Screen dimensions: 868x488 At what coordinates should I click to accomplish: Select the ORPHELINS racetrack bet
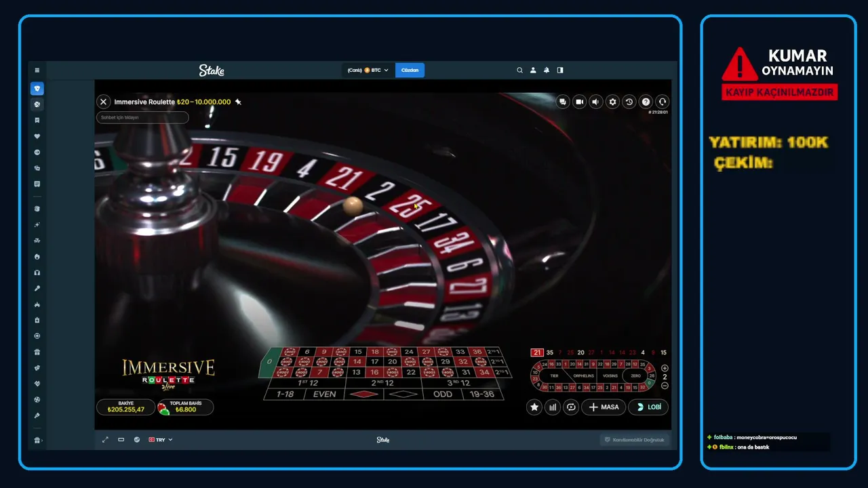pyautogui.click(x=583, y=375)
